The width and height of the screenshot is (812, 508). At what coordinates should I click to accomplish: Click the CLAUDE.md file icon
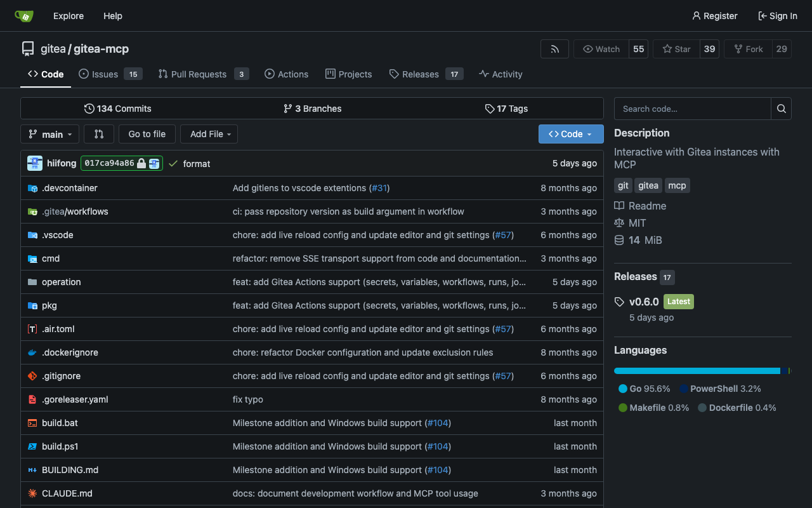pos(32,493)
